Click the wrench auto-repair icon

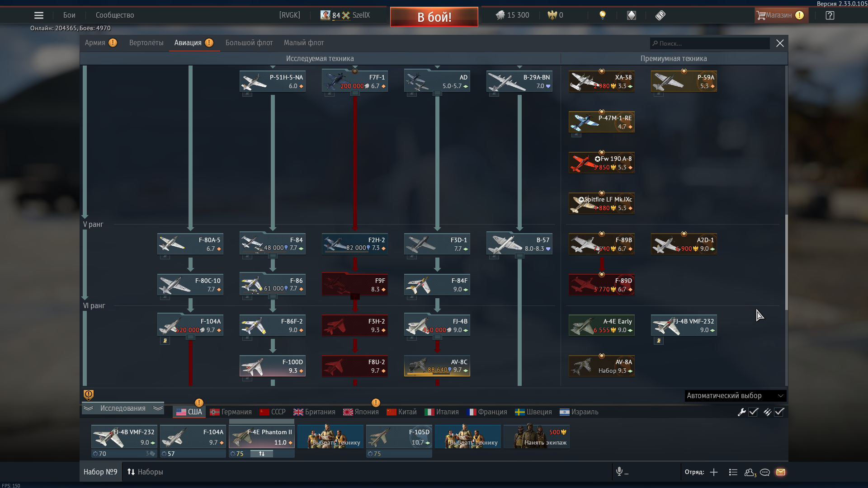(x=741, y=412)
